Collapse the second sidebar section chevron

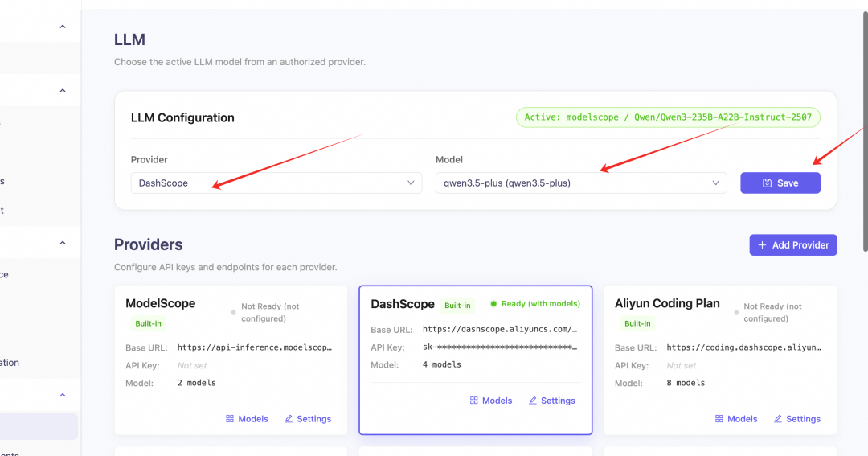coord(63,90)
